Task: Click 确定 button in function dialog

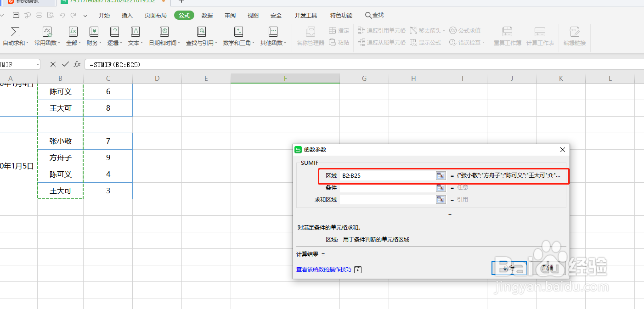Action: [509, 268]
